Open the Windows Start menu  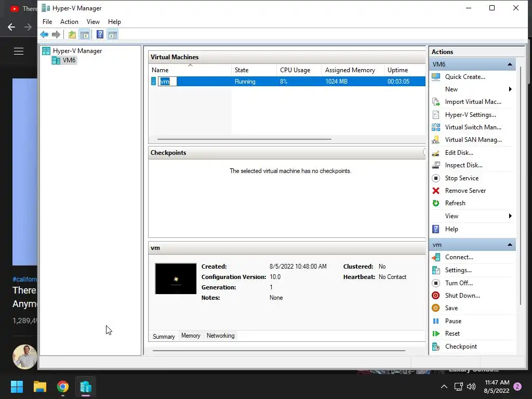(x=17, y=387)
